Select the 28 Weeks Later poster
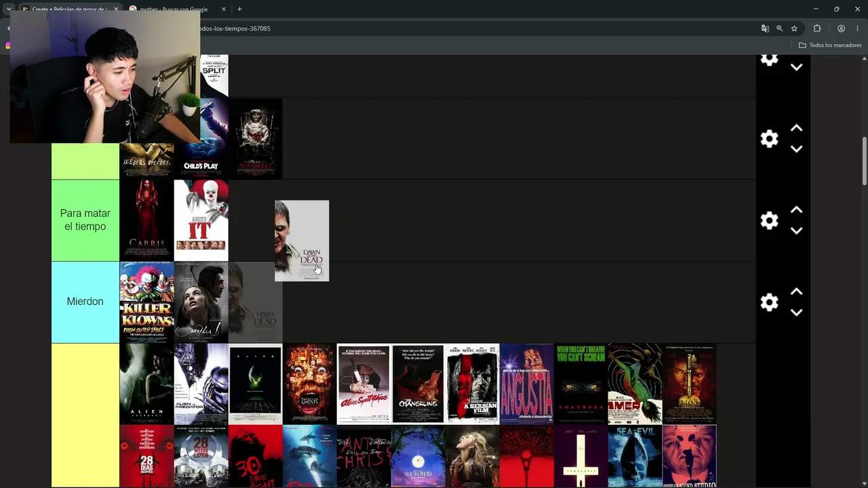This screenshot has width=868, height=488. tap(201, 456)
